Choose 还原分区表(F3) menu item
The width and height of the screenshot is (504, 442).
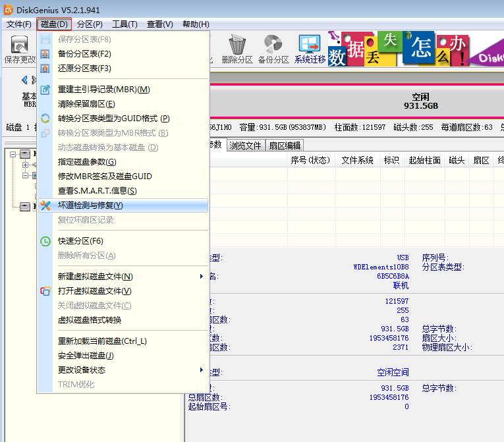pos(123,69)
